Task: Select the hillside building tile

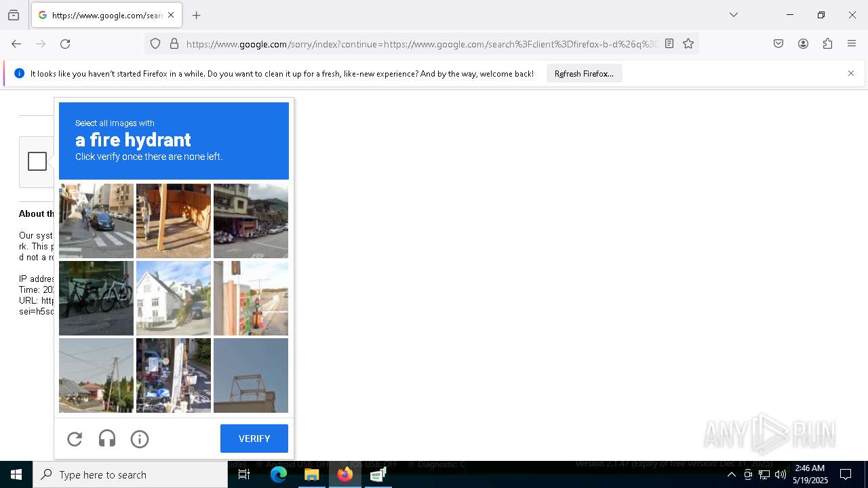Action: 251,221
